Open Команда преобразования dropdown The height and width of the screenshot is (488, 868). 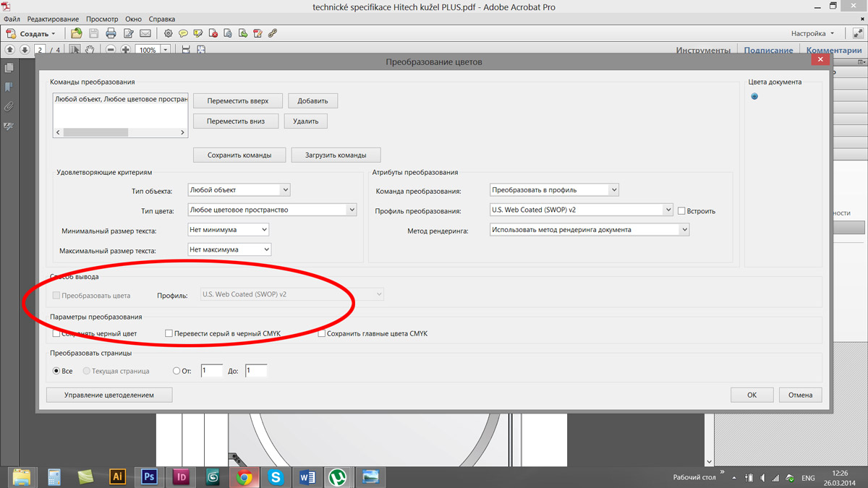(554, 190)
